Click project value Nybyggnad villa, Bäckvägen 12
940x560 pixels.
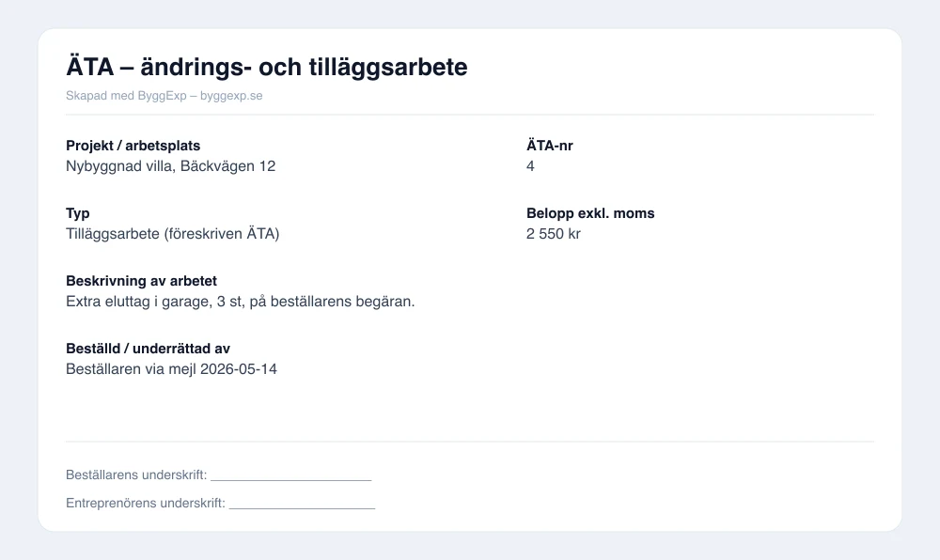(171, 166)
